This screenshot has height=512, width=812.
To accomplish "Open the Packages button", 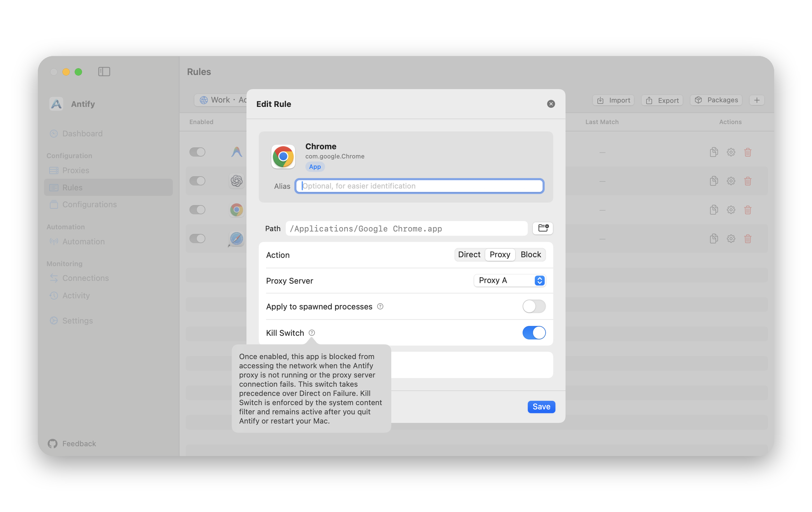I will pos(716,100).
